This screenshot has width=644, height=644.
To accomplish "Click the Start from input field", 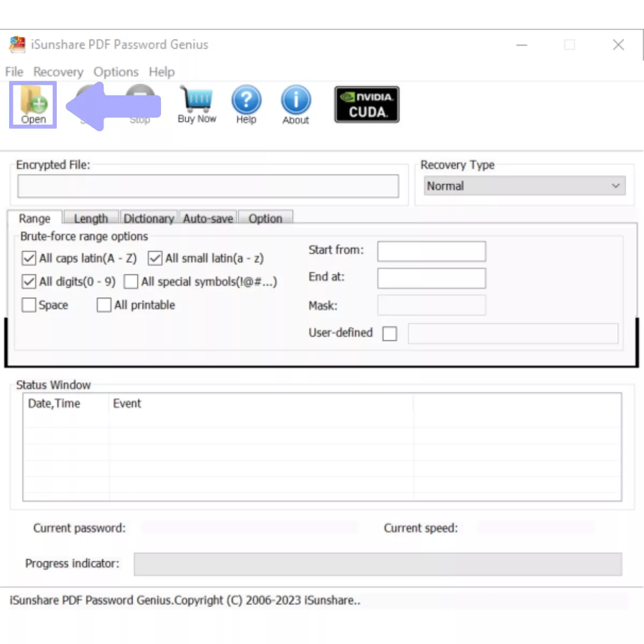I will [x=431, y=251].
